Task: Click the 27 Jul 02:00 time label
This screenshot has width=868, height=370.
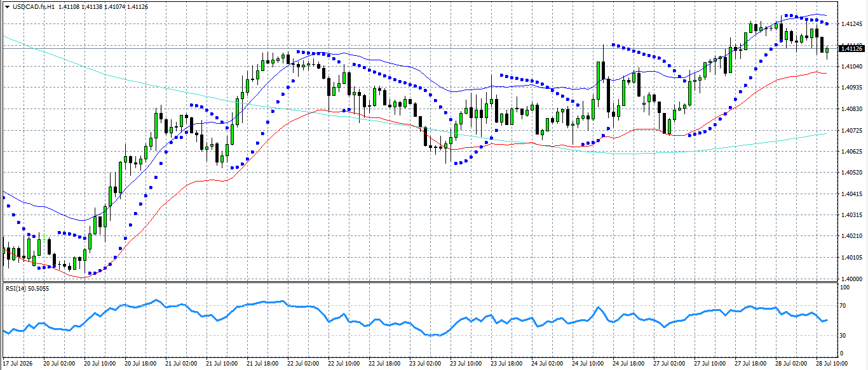Action: [x=669, y=364]
